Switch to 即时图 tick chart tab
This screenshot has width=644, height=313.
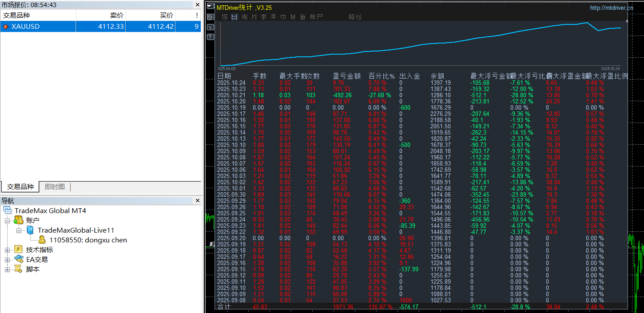[x=55, y=187]
